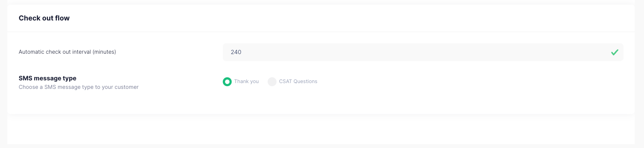Choose the CSAT Questions radio option
This screenshot has width=644, height=148.
point(272,82)
